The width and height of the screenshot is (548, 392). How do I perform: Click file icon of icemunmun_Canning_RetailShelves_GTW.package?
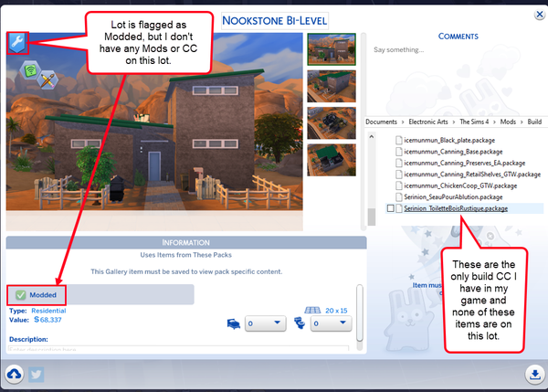coord(399,175)
